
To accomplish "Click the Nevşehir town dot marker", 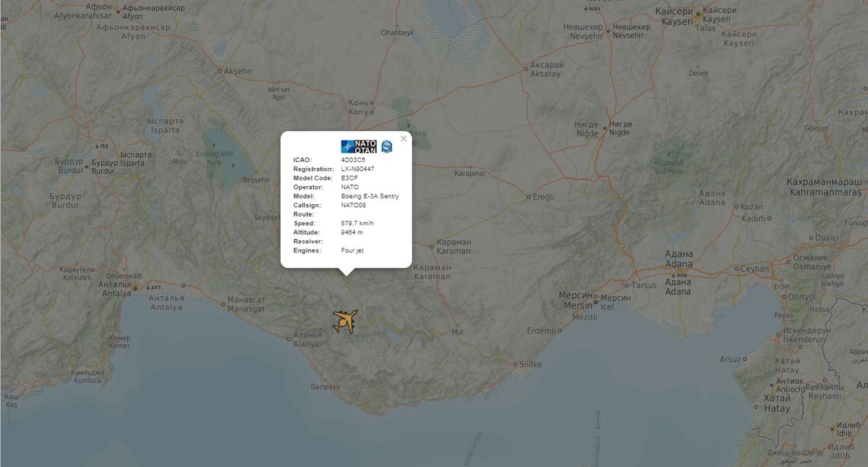I will pyautogui.click(x=608, y=30).
